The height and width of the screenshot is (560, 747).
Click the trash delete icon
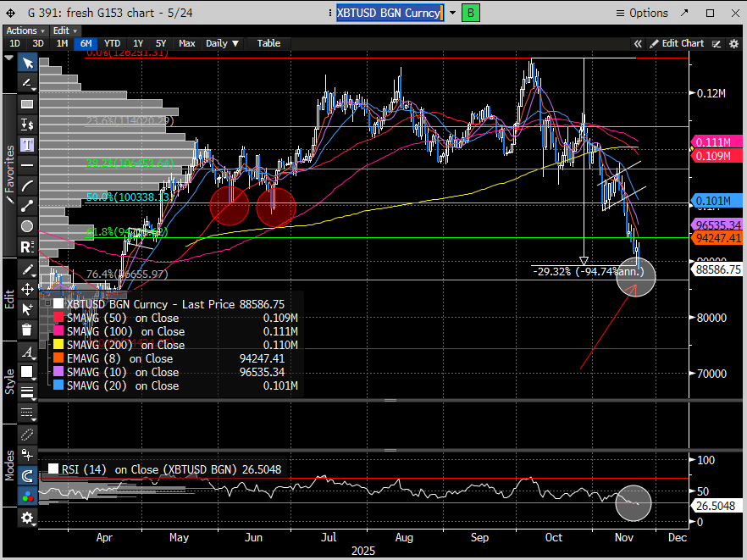tap(27, 330)
